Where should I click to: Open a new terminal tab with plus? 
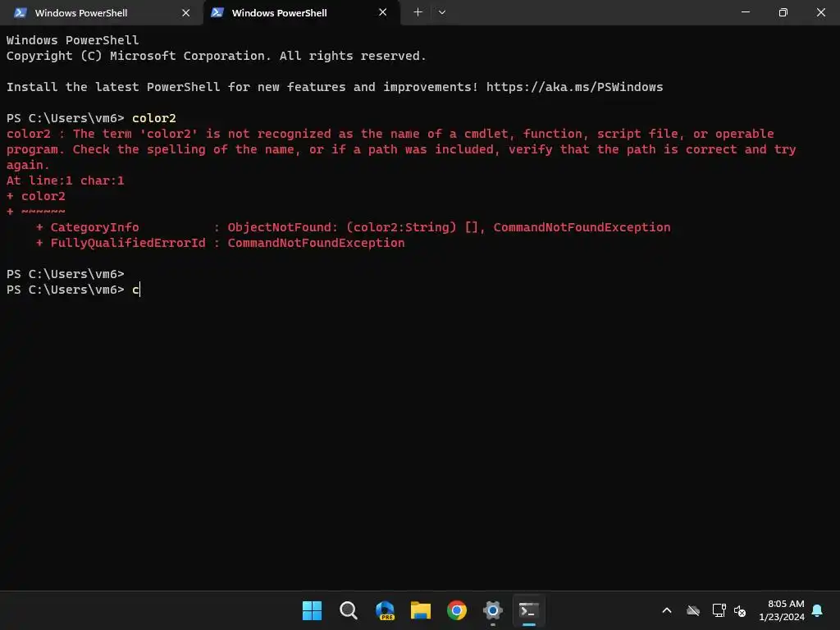418,12
